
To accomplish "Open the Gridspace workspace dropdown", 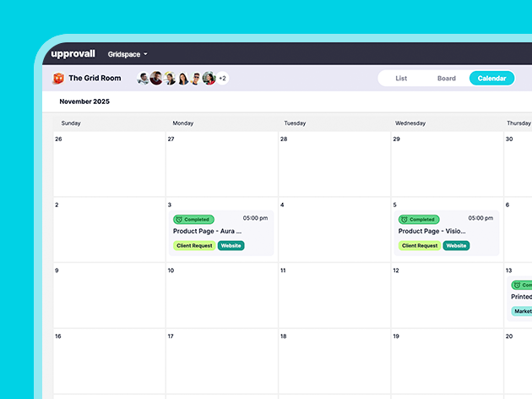I will [128, 54].
